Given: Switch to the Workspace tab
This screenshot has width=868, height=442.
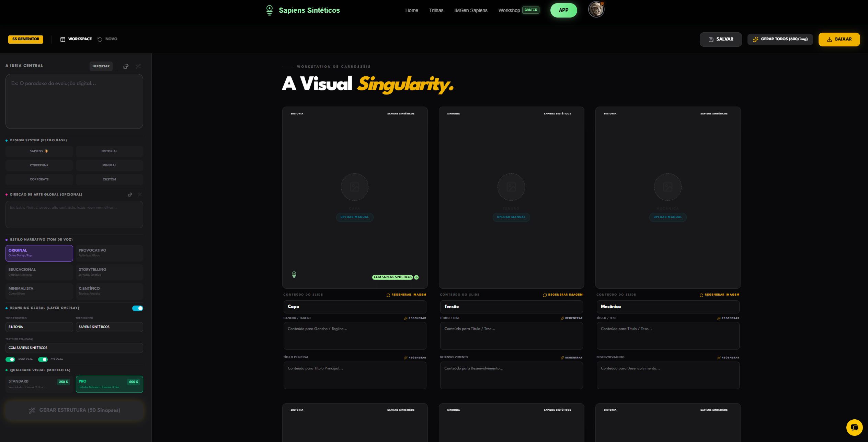Looking at the screenshot, I should [x=76, y=39].
